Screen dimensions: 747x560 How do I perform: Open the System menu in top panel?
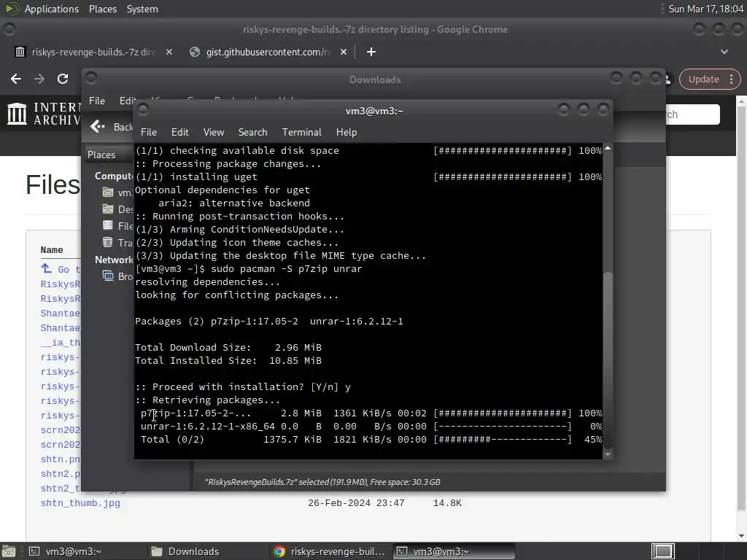point(142,9)
